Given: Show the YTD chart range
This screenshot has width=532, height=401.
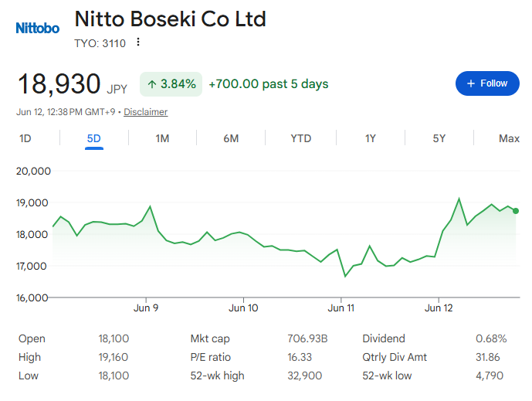Looking at the screenshot, I should pyautogui.click(x=300, y=138).
